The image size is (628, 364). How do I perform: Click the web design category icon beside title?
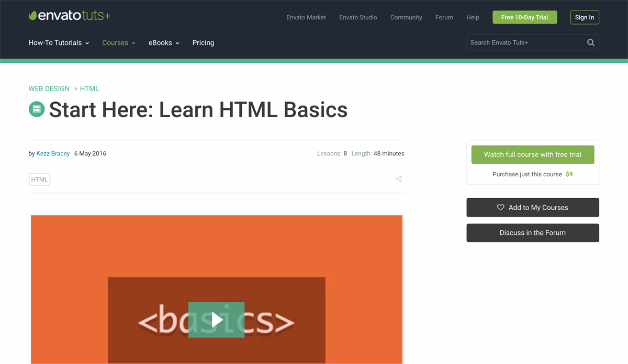[37, 109]
